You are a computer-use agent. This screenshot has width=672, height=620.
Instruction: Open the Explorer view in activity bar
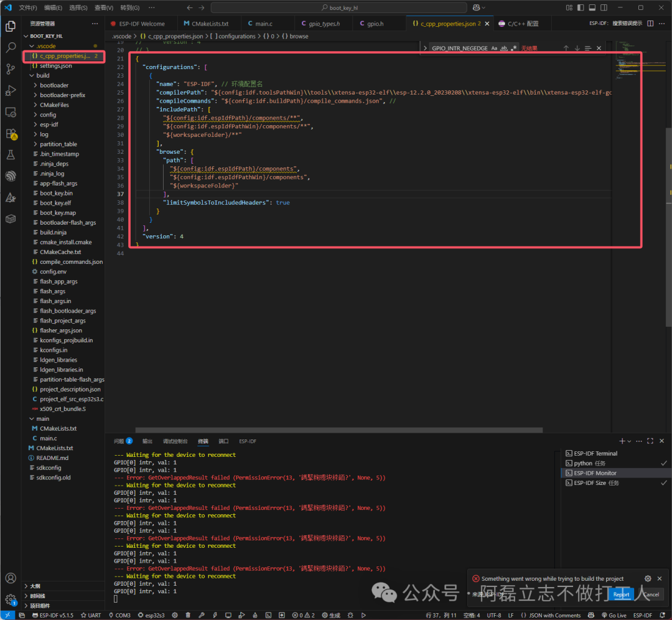point(11,27)
